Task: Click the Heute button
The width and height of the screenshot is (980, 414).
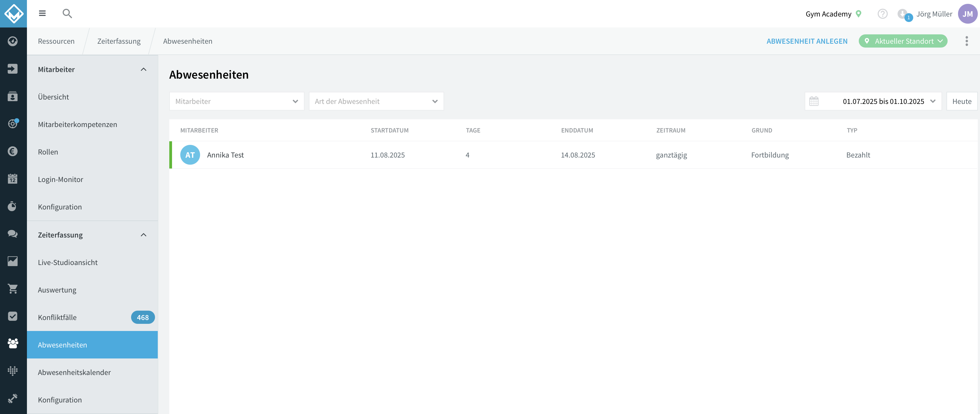Action: coord(962,101)
